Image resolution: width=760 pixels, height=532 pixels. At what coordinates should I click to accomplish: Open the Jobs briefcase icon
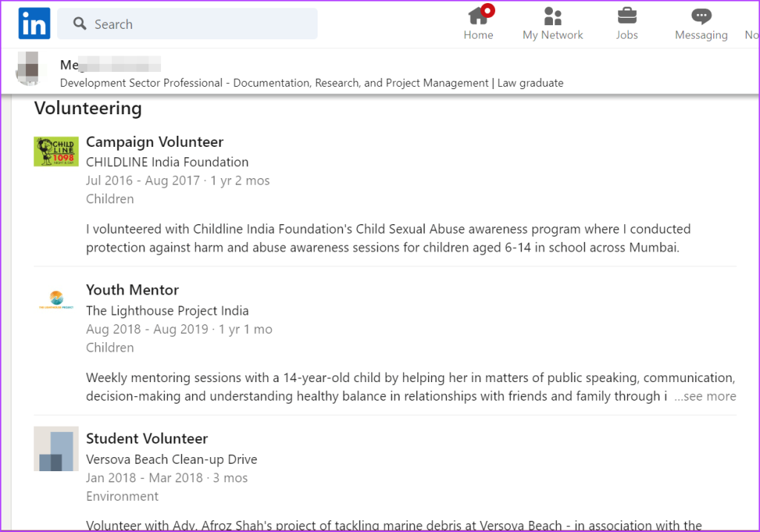coord(627,16)
